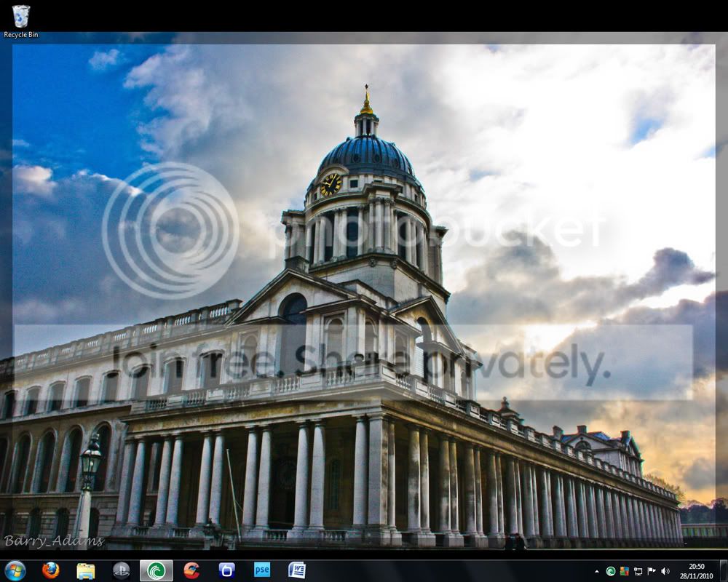Open the calendar by clicking the clock

[697, 566]
